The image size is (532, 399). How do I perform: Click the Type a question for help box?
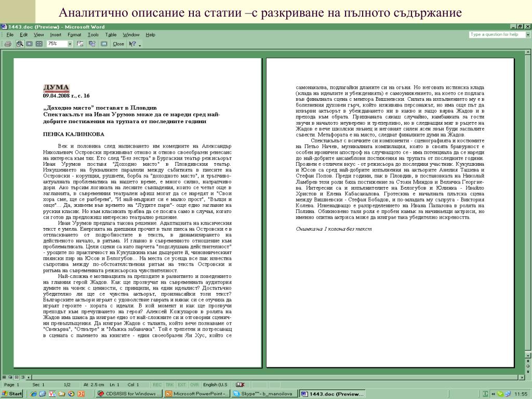coord(497,34)
